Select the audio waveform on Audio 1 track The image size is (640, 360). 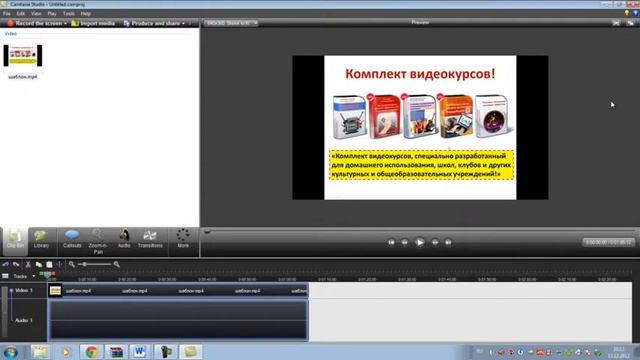coord(178,320)
